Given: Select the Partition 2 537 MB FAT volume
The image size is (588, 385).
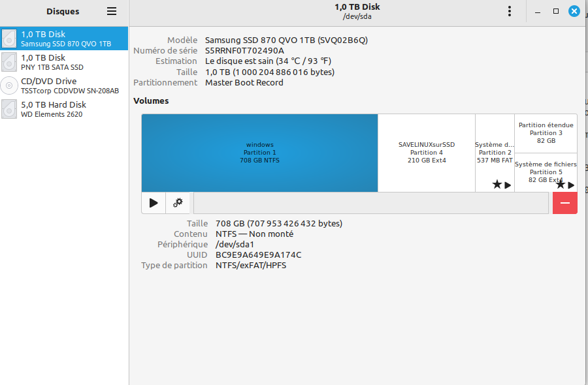Looking at the screenshot, I should (495, 153).
